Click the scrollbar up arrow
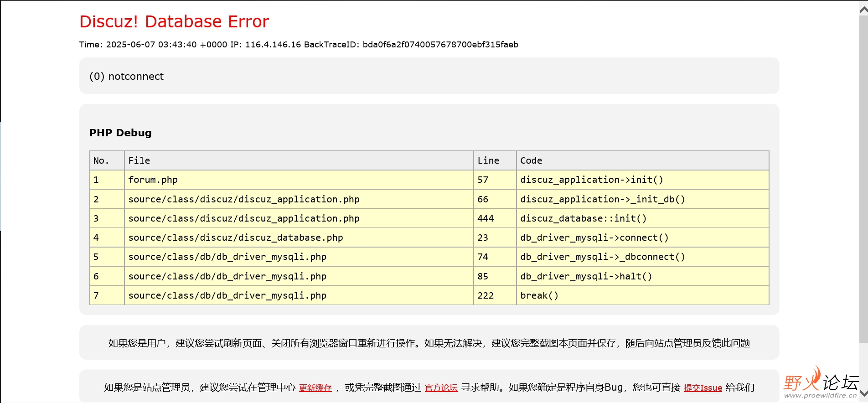The width and height of the screenshot is (868, 403). [863, 9]
